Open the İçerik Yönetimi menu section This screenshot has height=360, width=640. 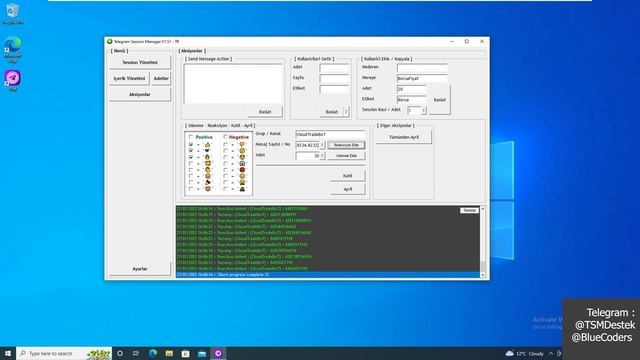pyautogui.click(x=129, y=78)
